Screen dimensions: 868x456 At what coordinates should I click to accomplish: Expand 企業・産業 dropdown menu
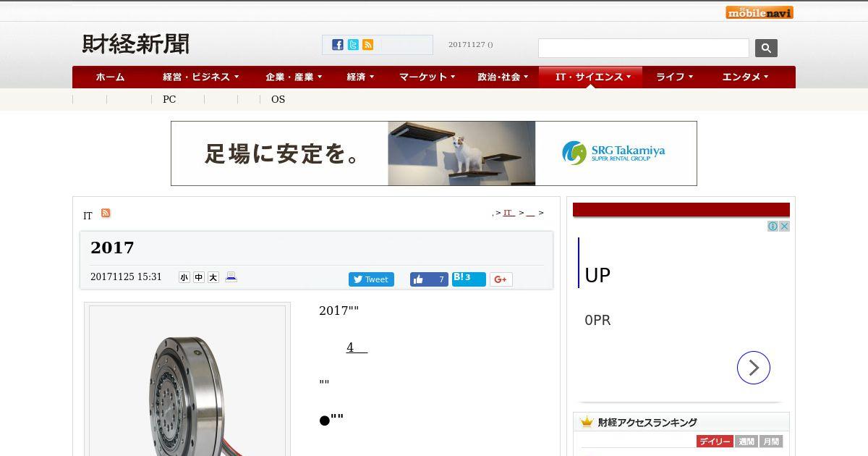pos(294,77)
